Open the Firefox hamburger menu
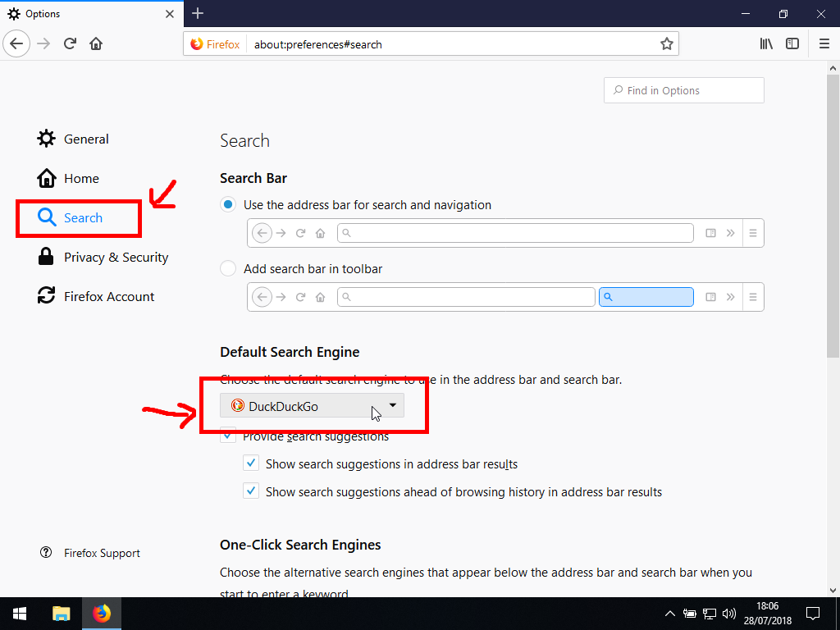Image resolution: width=840 pixels, height=630 pixels. 824,44
